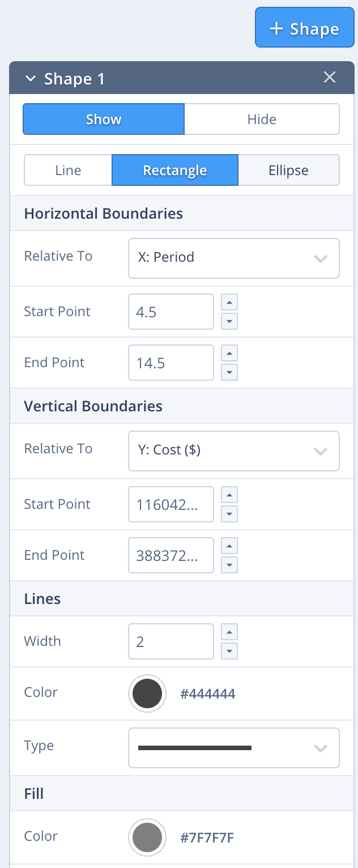Select Hide to conceal the shape
This screenshot has width=358, height=868.
click(262, 119)
